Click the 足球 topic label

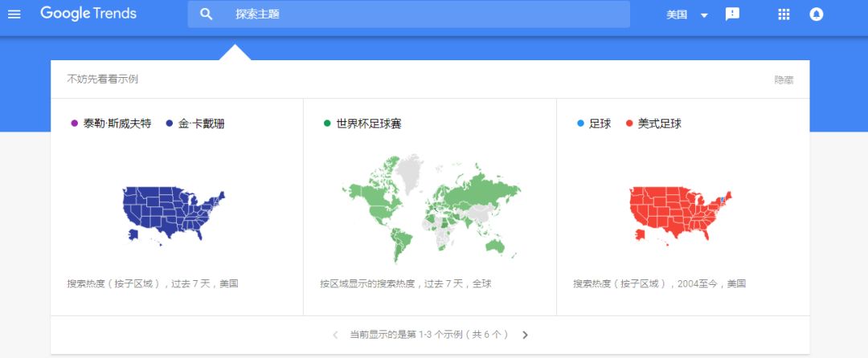pyautogui.click(x=600, y=123)
